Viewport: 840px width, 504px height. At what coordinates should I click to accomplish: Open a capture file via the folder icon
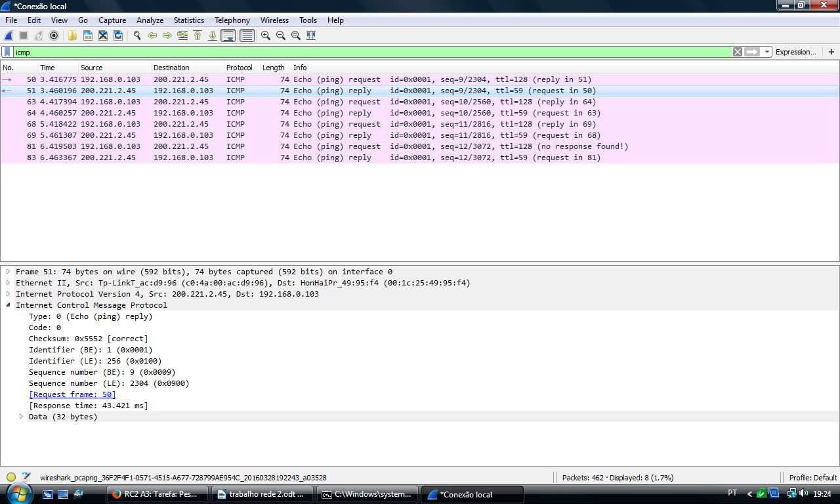click(x=73, y=35)
